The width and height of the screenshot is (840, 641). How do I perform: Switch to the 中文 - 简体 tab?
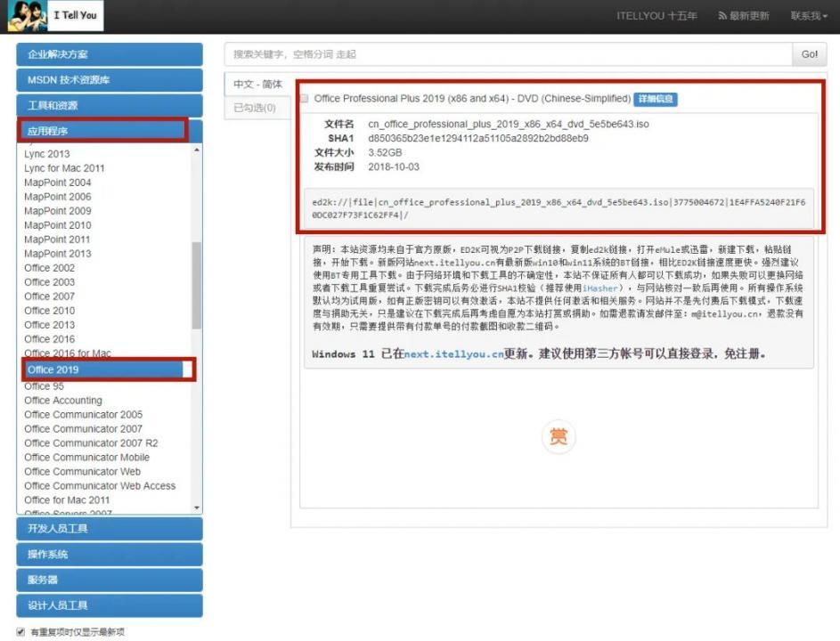click(x=257, y=84)
